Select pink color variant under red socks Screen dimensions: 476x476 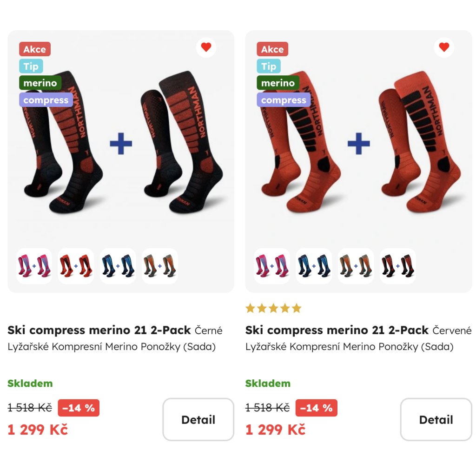coord(272,266)
